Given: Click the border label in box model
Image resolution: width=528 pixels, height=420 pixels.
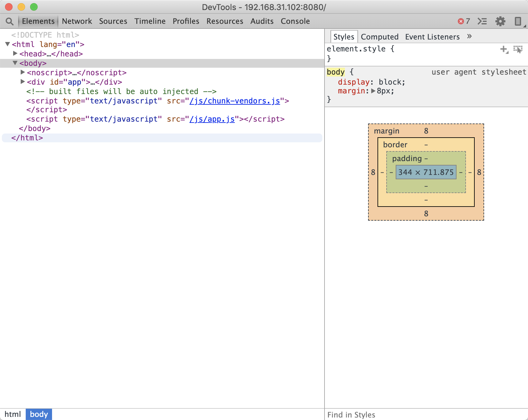Looking at the screenshot, I should [x=395, y=145].
